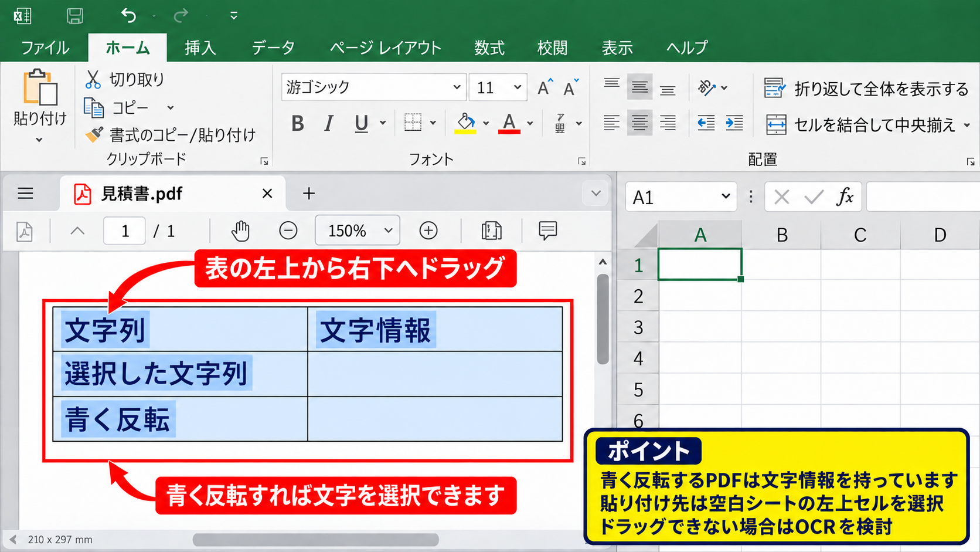Close the 見積書.pdf tab
Viewport: 980px width, 552px height.
tap(267, 194)
